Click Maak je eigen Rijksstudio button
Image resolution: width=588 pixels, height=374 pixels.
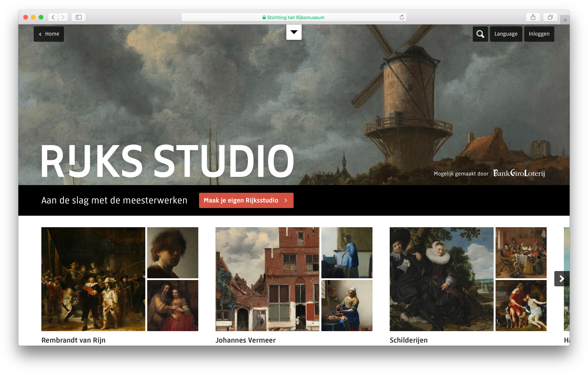pyautogui.click(x=246, y=200)
